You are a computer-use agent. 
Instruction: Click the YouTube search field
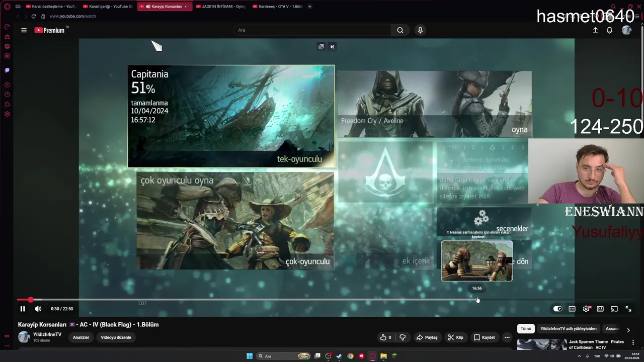(312, 30)
